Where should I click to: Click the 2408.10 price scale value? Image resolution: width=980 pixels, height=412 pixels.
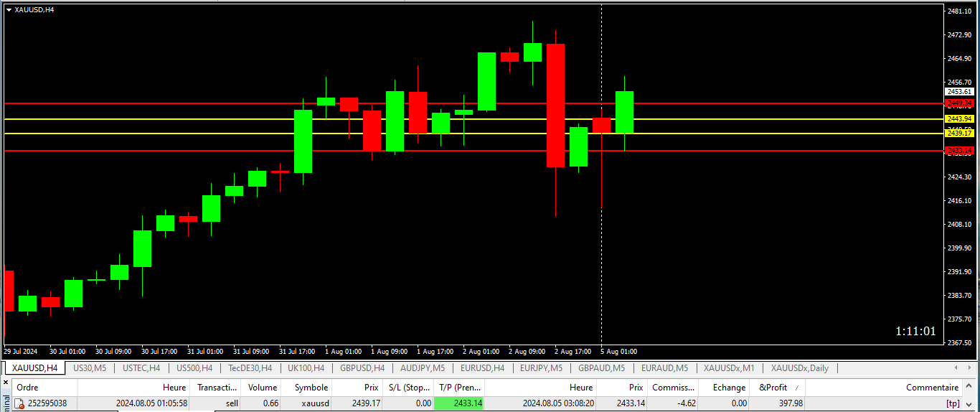[x=959, y=225]
